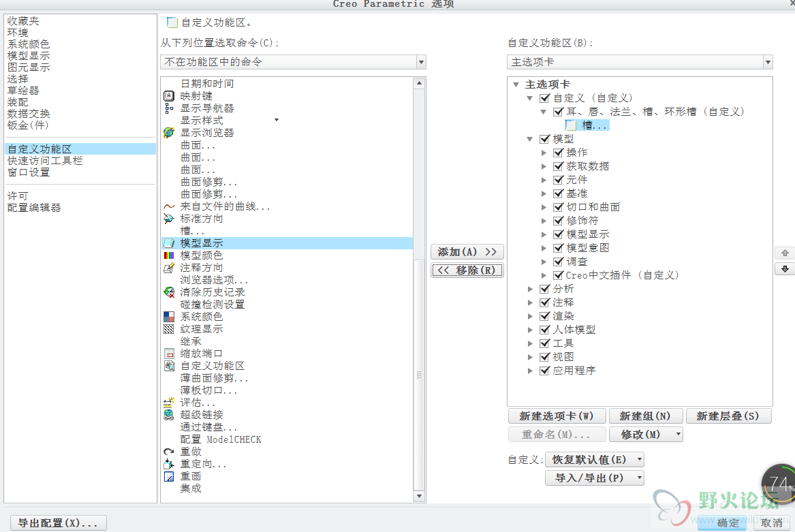Select 草绘器 in the options sidebar
Viewport: 795px width, 532px height.
23,91
